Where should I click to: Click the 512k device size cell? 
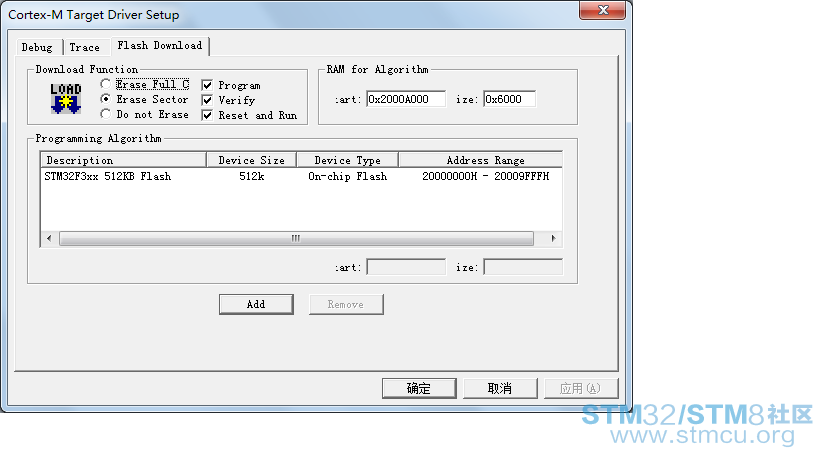click(252, 176)
